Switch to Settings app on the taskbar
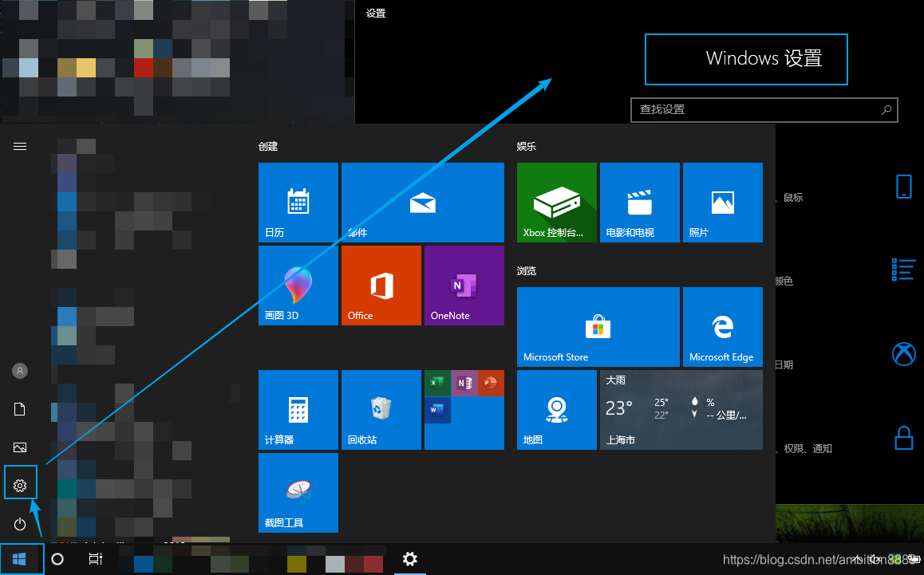The height and width of the screenshot is (575, 924). coord(410,558)
